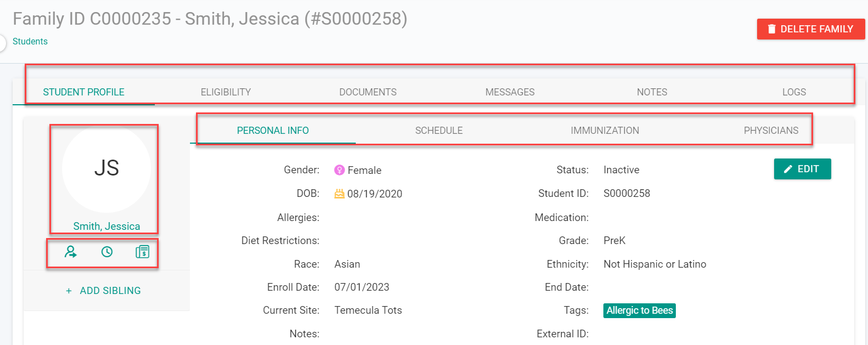Click the trash icon on Delete Family
The width and height of the screenshot is (868, 345).
tap(772, 29)
